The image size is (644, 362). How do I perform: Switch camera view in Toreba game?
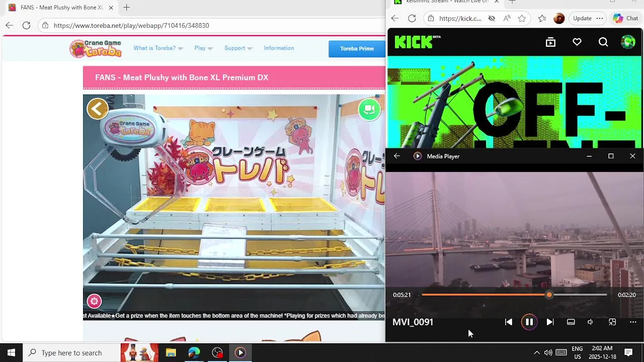coord(369,109)
